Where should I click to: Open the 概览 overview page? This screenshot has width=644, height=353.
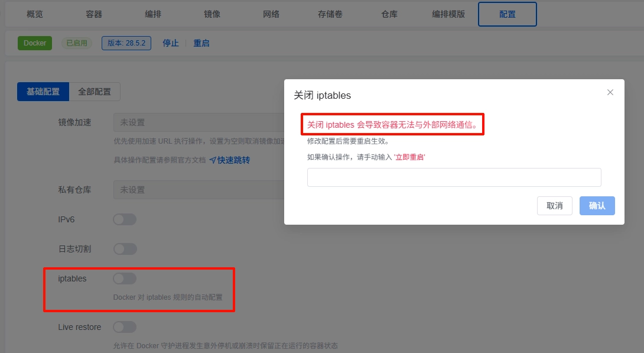[x=34, y=14]
